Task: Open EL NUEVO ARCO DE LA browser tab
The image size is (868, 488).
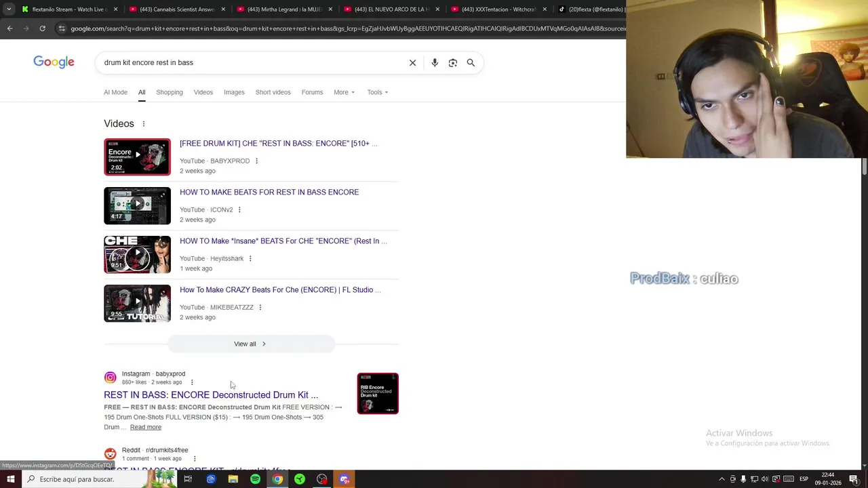Action: [x=391, y=9]
